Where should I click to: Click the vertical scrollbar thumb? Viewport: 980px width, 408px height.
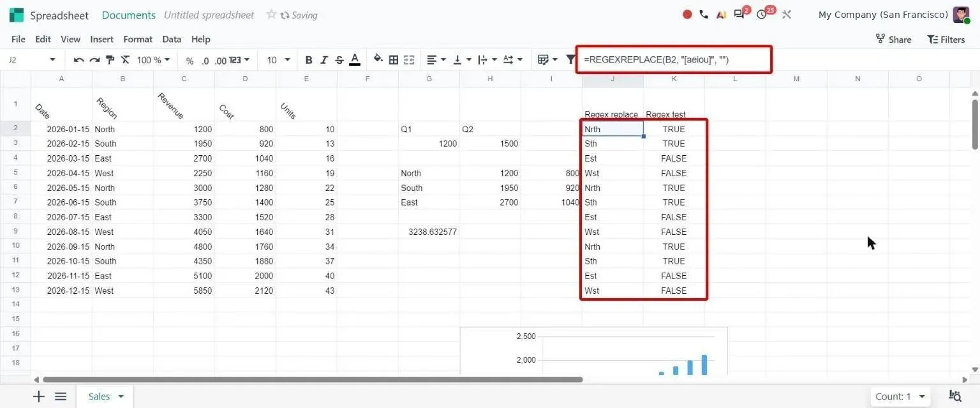975,124
